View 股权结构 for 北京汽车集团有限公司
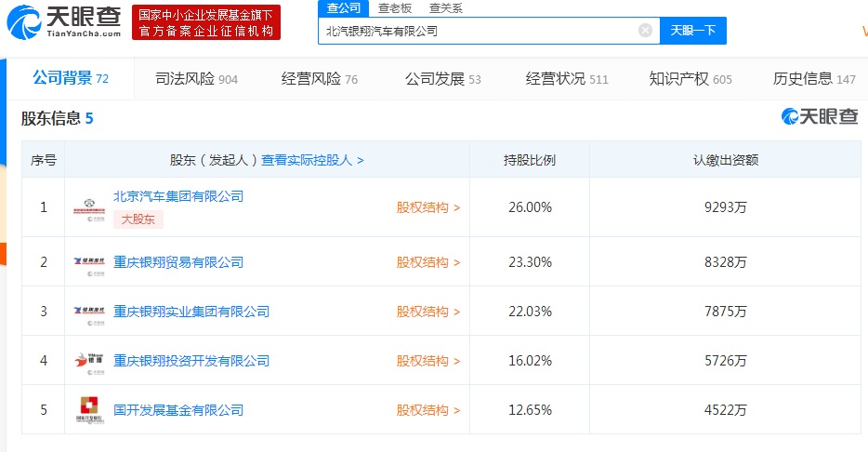This screenshot has height=452, width=868. pos(427,207)
